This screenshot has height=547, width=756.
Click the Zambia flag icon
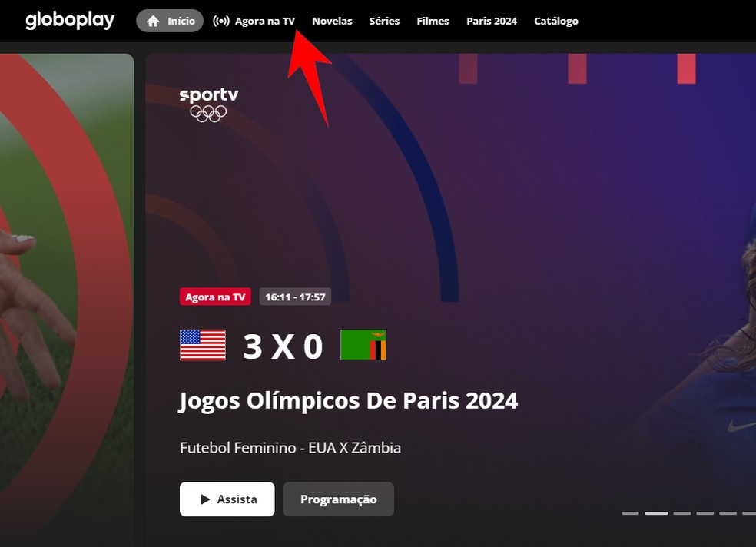point(363,345)
